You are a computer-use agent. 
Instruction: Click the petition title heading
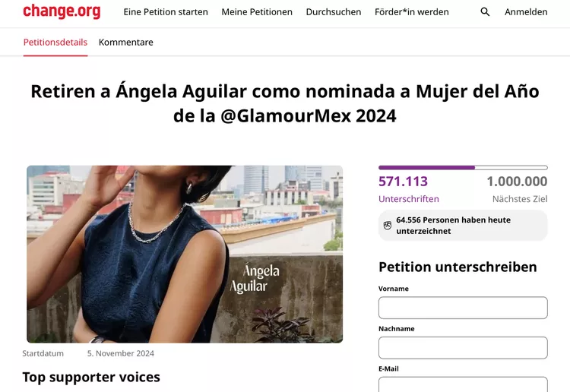click(285, 103)
